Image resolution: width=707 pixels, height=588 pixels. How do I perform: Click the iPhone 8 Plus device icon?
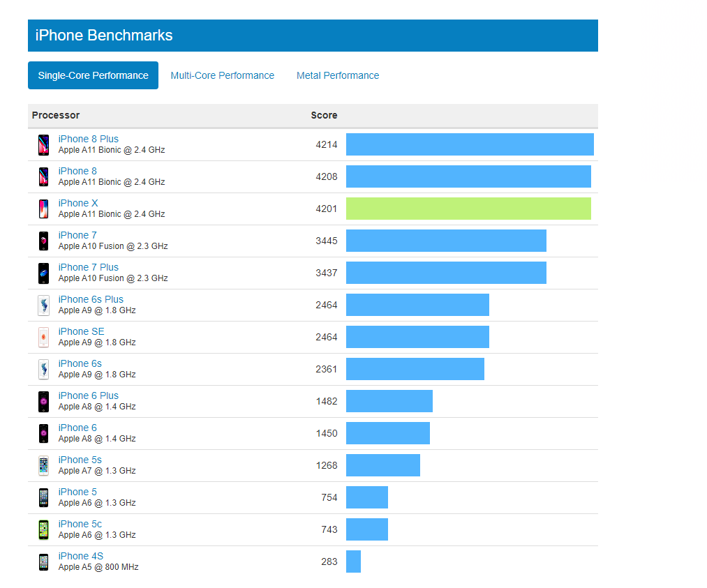(44, 144)
